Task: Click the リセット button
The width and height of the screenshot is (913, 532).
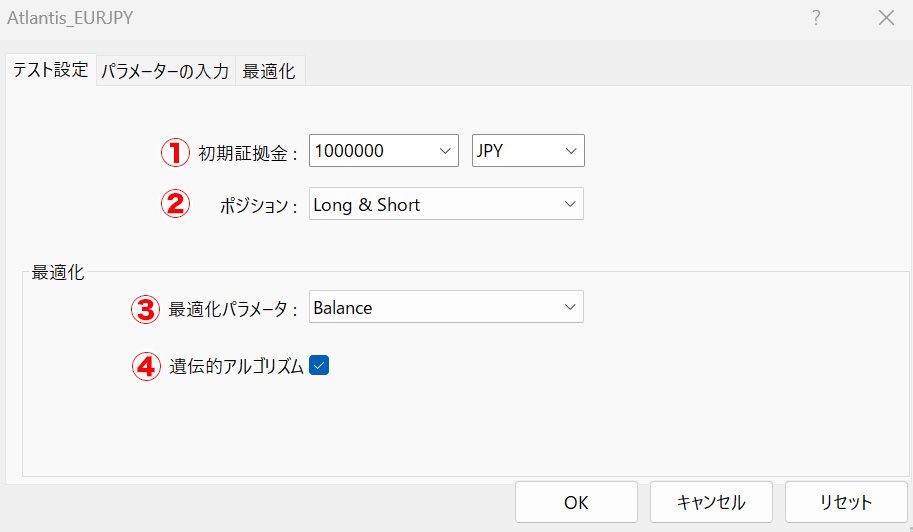Action: pyautogui.click(x=846, y=502)
